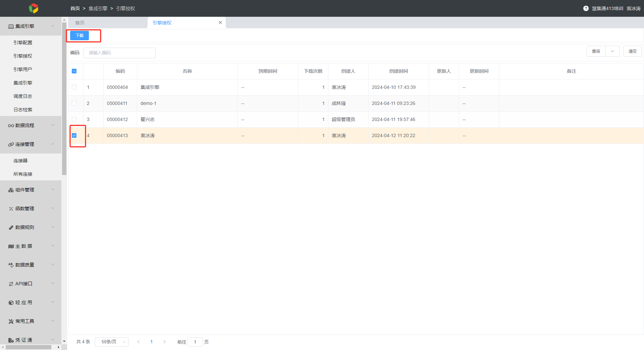Expand the 主数据 menu group
This screenshot has height=350, width=644.
click(53, 246)
